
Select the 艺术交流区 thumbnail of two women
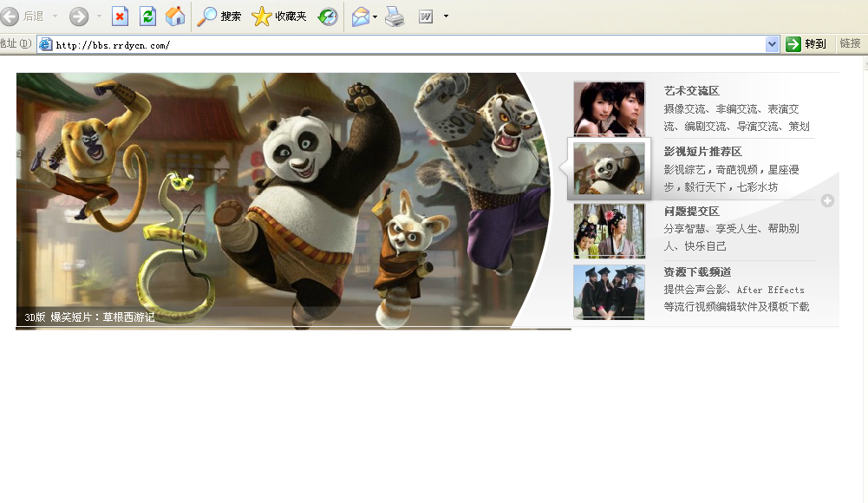609,108
